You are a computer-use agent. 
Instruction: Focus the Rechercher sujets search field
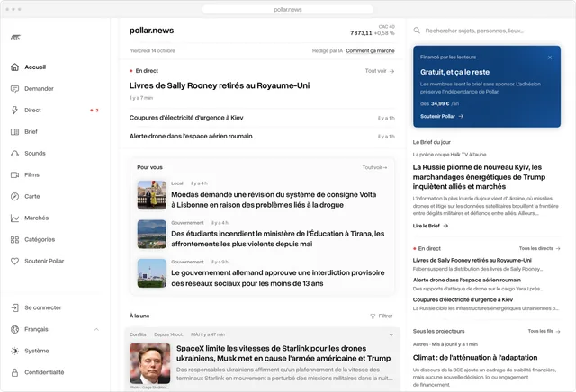coord(487,31)
